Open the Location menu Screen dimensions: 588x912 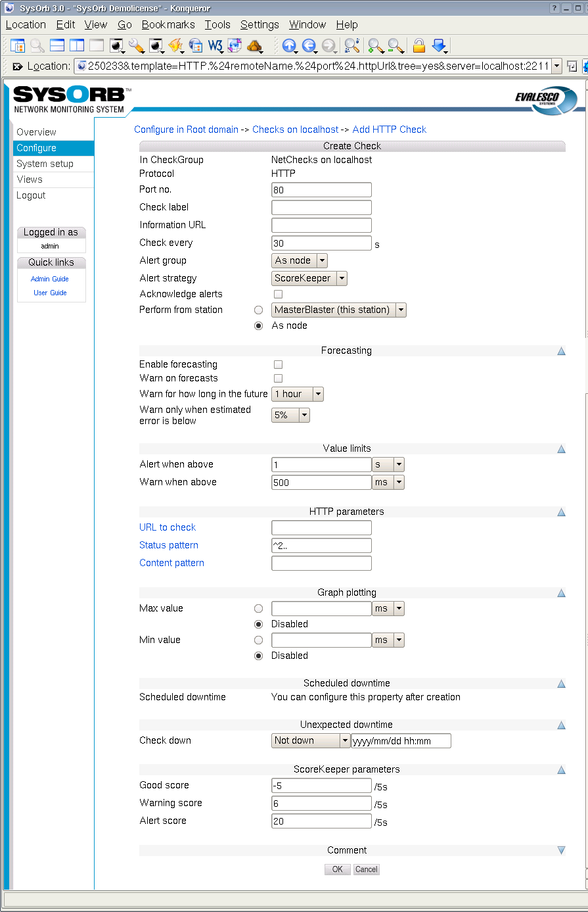[x=26, y=24]
